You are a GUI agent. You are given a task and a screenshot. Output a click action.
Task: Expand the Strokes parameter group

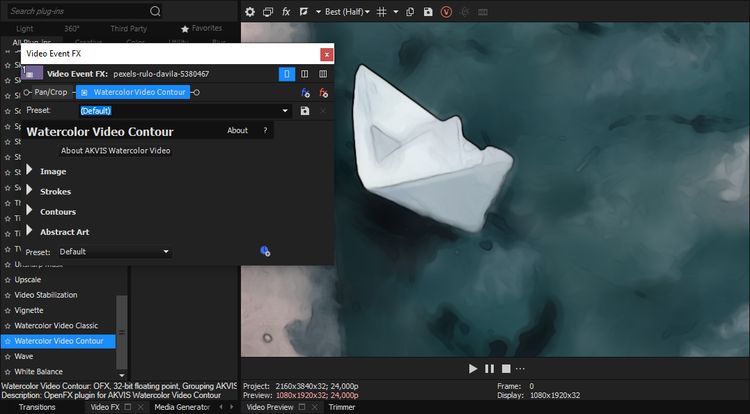coord(29,190)
